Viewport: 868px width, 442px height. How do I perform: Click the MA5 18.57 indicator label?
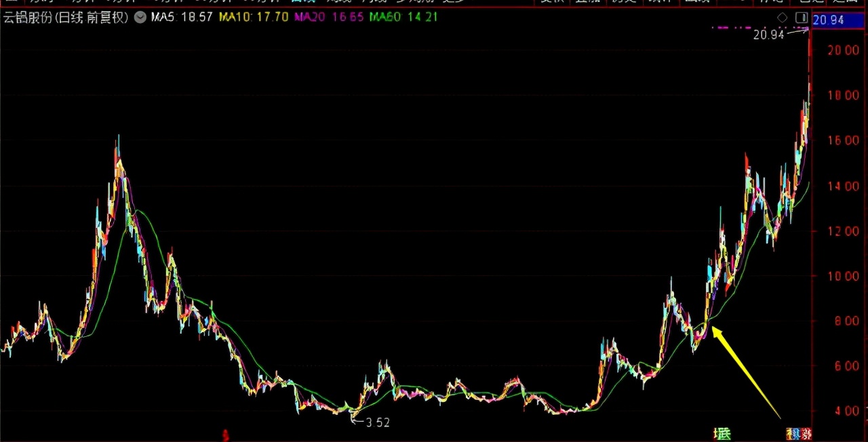pyautogui.click(x=180, y=17)
